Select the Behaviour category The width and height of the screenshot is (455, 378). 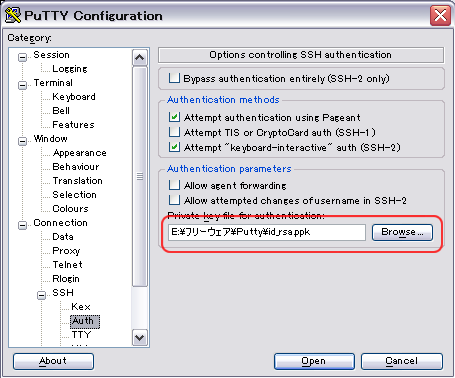(76, 167)
